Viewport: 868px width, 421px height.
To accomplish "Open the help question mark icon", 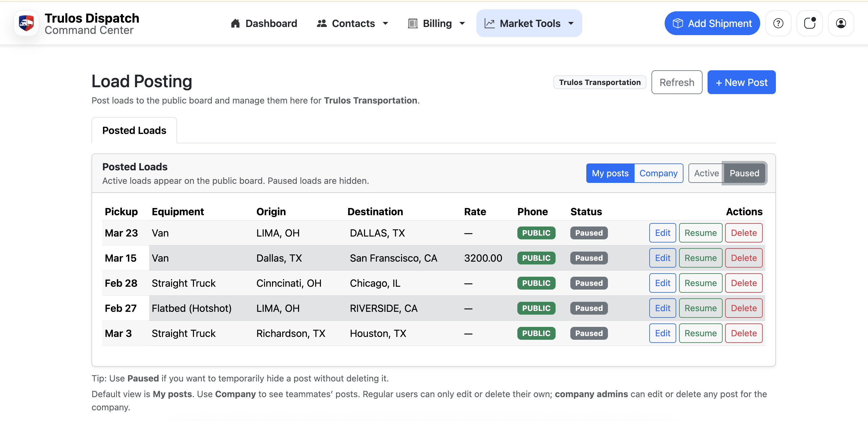I will point(778,23).
